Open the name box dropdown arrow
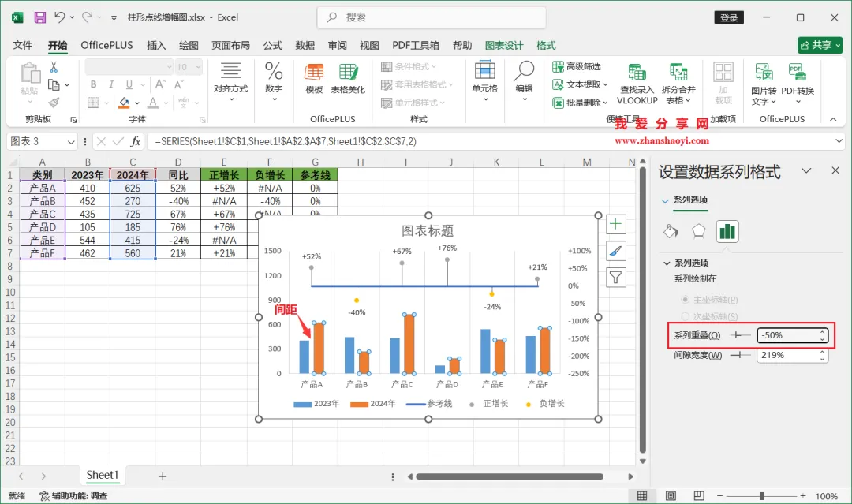 tap(71, 142)
